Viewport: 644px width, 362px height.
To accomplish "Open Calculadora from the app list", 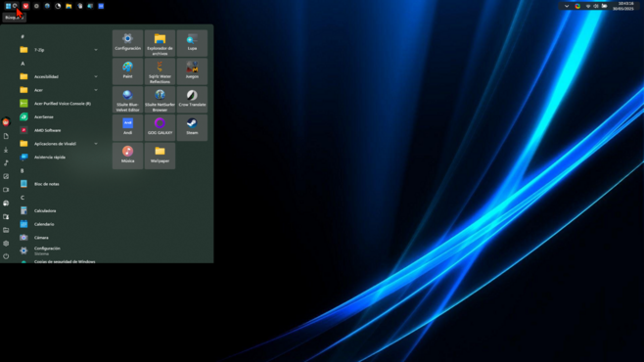I will point(59,210).
